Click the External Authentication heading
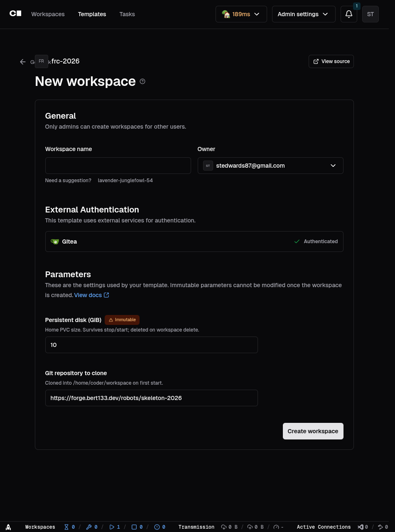This screenshot has width=395, height=532. [x=92, y=210]
